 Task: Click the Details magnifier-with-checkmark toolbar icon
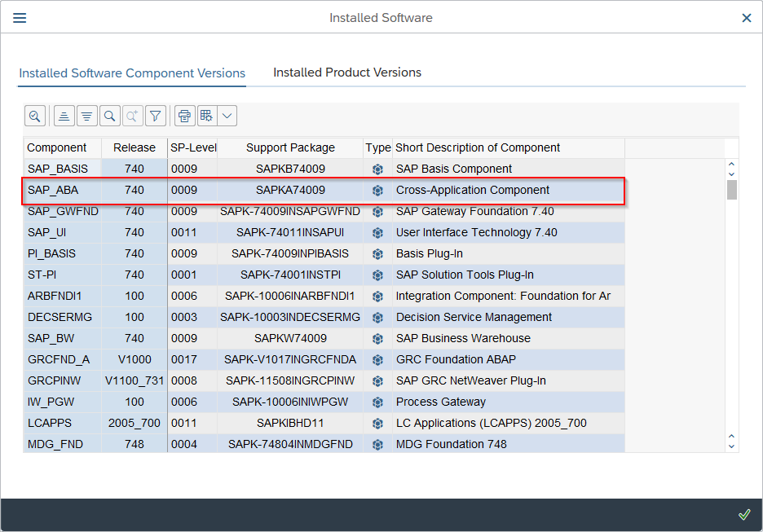pyautogui.click(x=34, y=116)
